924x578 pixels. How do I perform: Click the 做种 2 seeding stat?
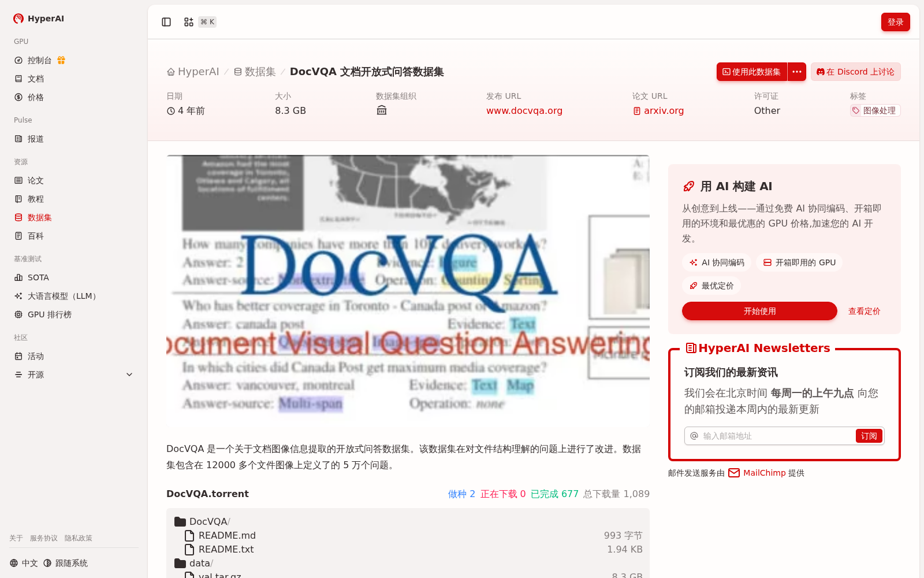pyautogui.click(x=461, y=494)
